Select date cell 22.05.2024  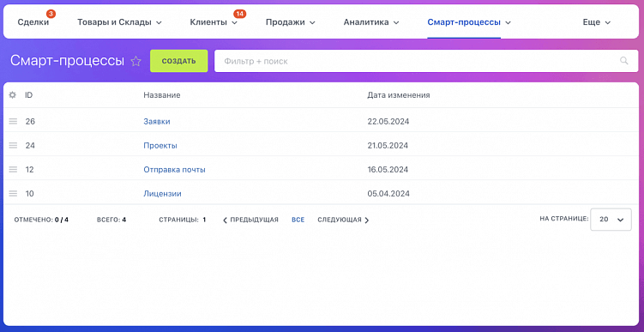click(388, 121)
